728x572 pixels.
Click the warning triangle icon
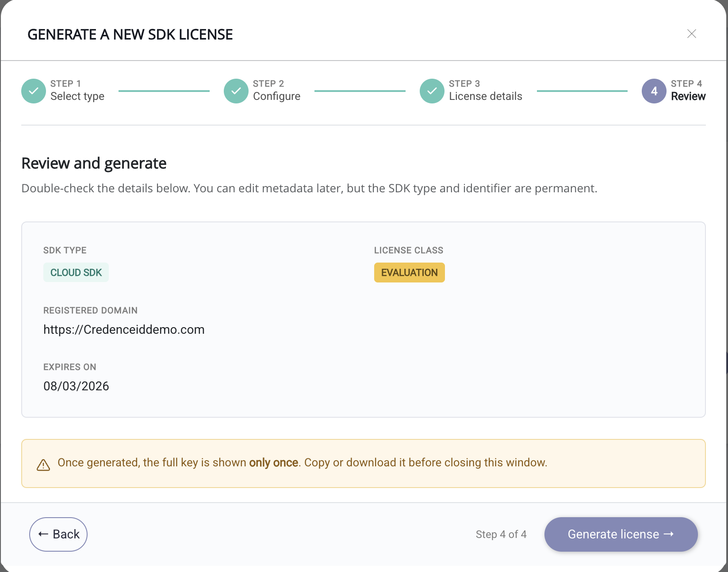click(43, 465)
